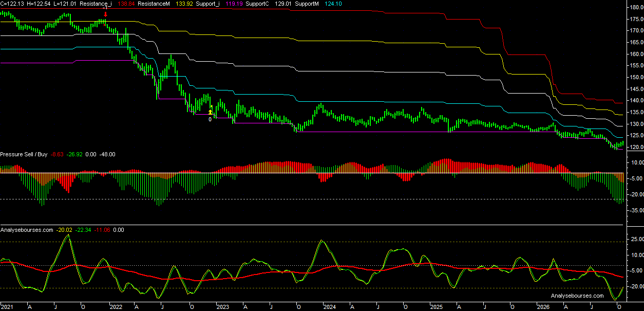Click the cyan value 124.10
Viewport: 644px width, 311px height.
pos(334,4)
